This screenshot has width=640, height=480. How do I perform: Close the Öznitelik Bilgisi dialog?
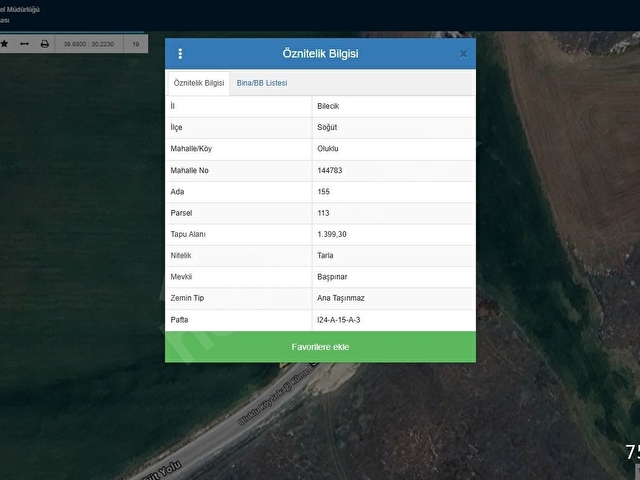463,54
